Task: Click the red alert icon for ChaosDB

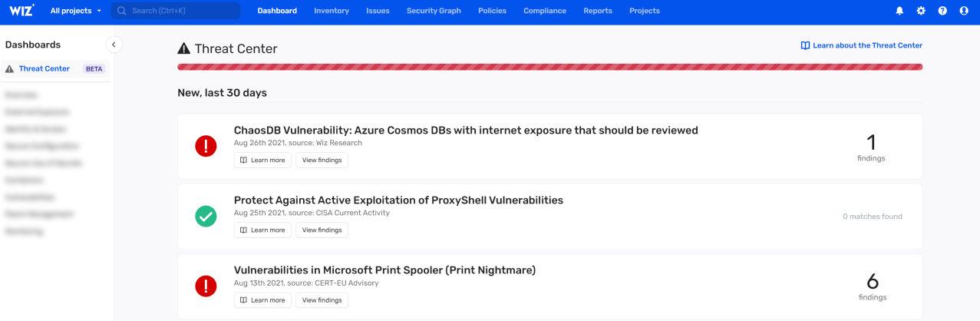Action: coord(206,146)
